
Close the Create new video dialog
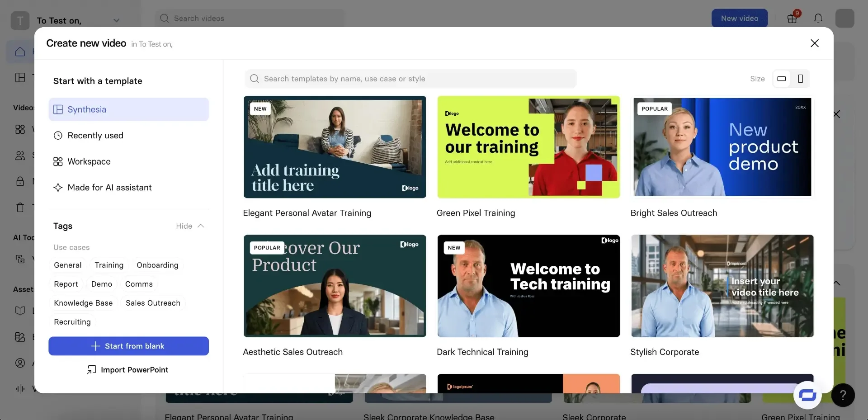815,43
